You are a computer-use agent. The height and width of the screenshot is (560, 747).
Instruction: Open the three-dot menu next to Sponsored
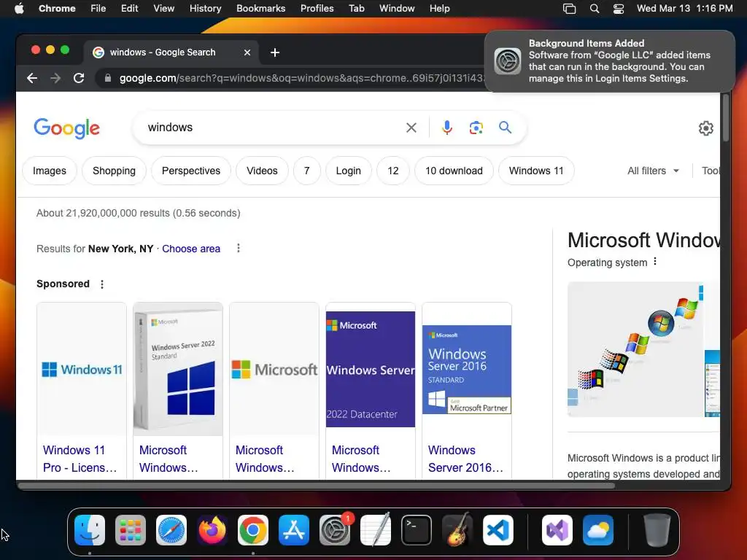(x=102, y=284)
